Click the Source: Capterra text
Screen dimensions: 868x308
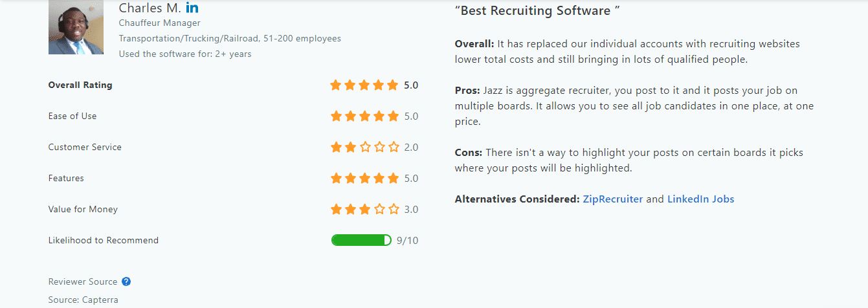click(x=83, y=300)
